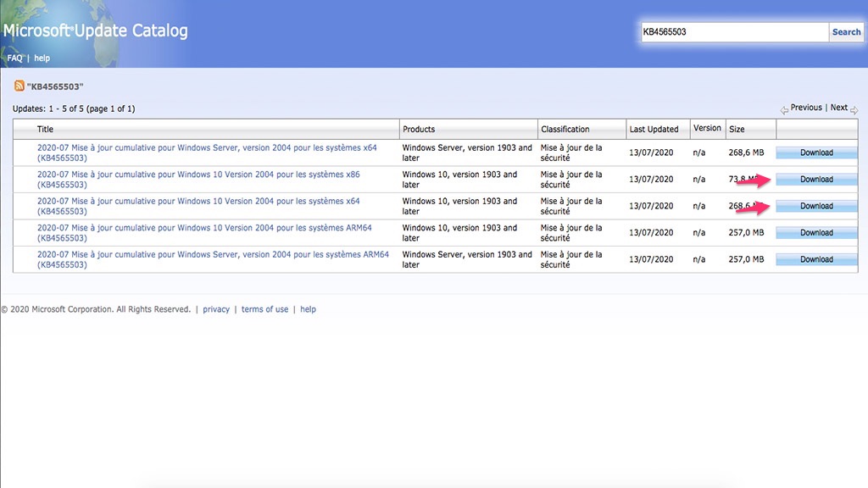Click the Microsoft Update Catalog logo title
This screenshot has width=868, height=488.
[x=95, y=30]
